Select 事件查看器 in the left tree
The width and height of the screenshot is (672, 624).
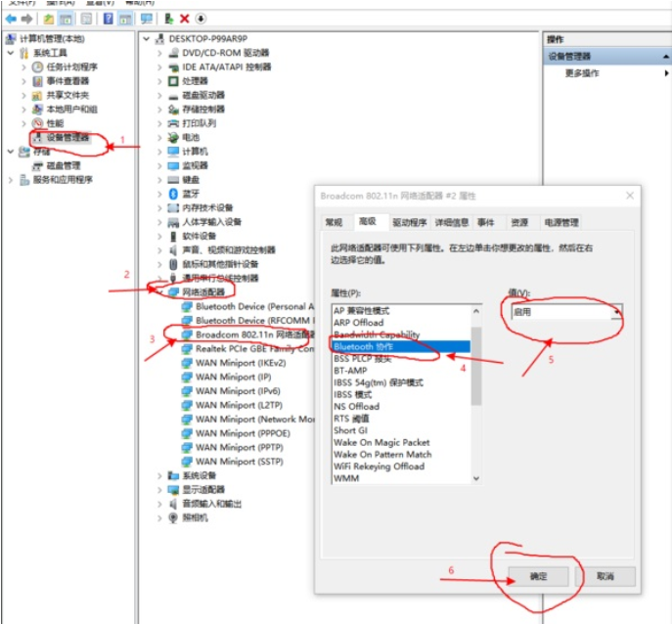pyautogui.click(x=67, y=81)
